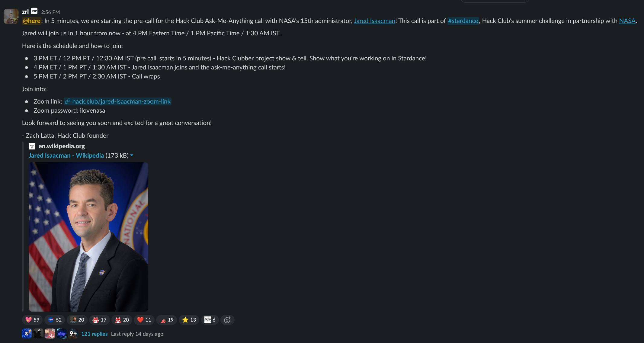Click the VIP badge next to zrl
This screenshot has width=644, height=343.
(x=34, y=11)
